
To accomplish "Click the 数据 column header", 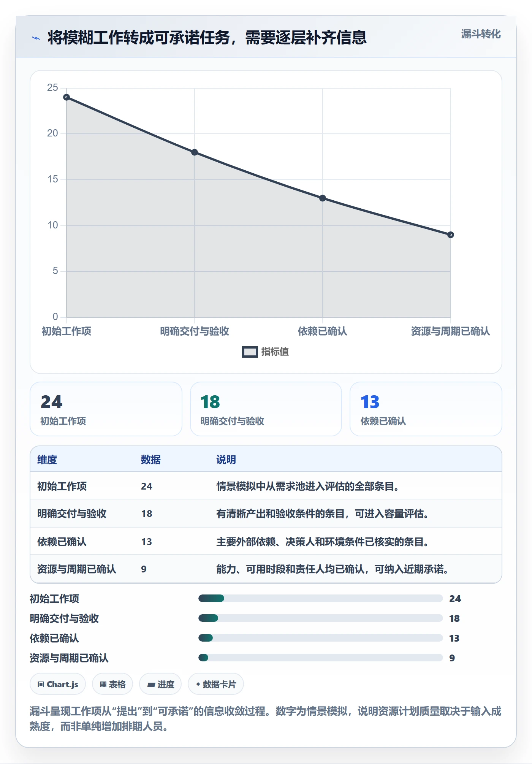I will pyautogui.click(x=151, y=460).
